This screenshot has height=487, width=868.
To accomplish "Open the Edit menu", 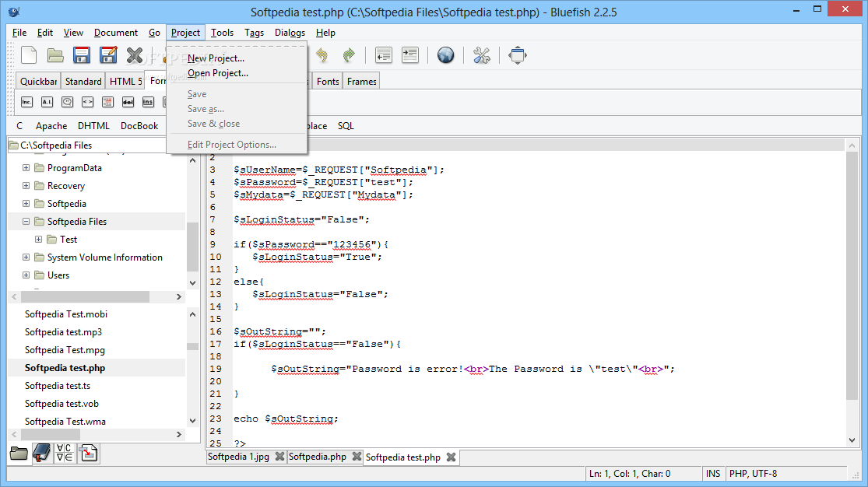I will [x=45, y=33].
